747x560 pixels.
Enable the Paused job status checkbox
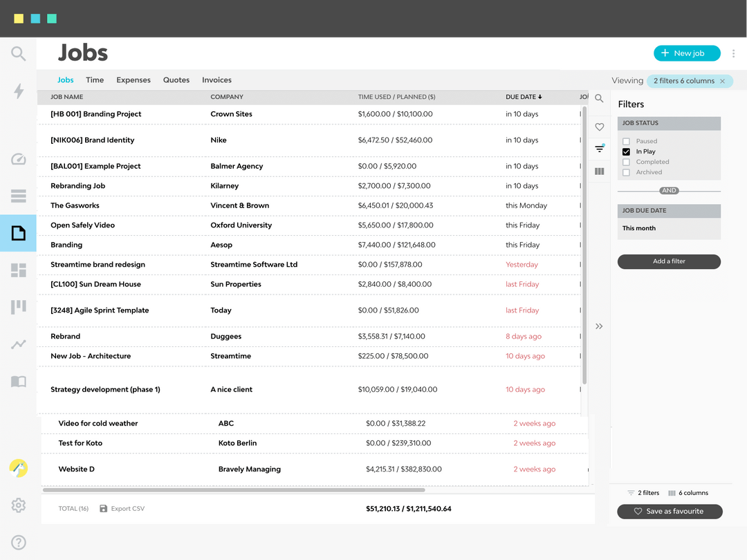click(x=626, y=141)
